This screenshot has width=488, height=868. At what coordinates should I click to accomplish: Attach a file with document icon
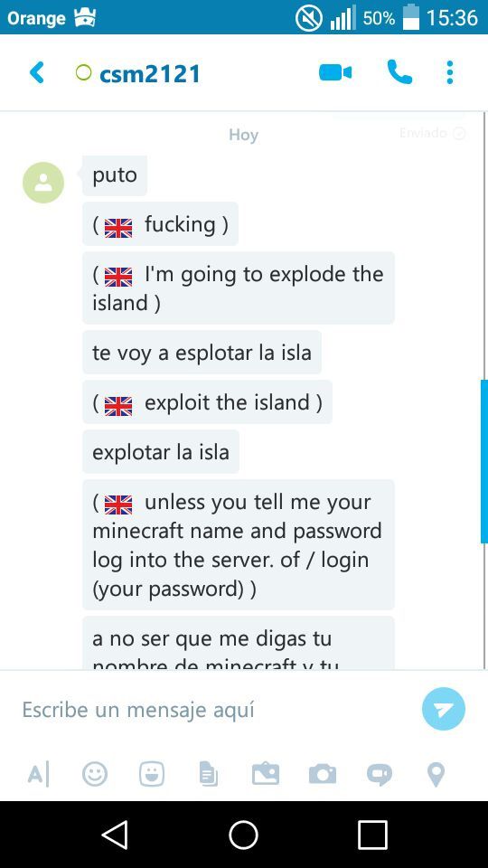tap(208, 774)
